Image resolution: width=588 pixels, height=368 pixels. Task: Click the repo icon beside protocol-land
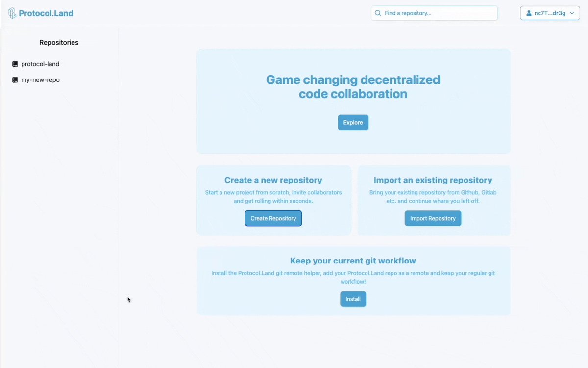(15, 64)
